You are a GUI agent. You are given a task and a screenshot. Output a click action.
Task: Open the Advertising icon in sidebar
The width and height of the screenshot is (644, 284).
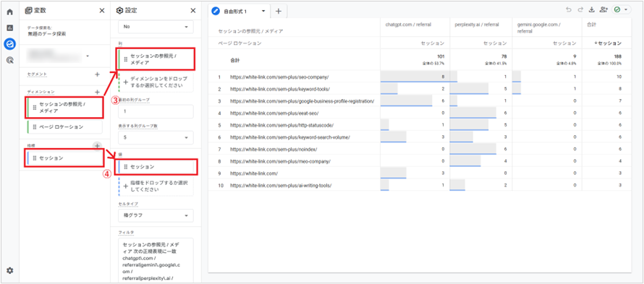pos(10,60)
